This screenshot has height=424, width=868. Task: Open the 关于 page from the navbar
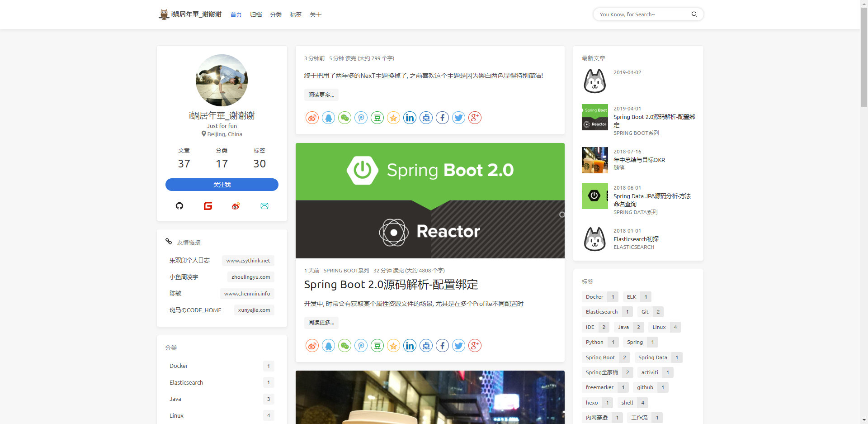coord(316,14)
